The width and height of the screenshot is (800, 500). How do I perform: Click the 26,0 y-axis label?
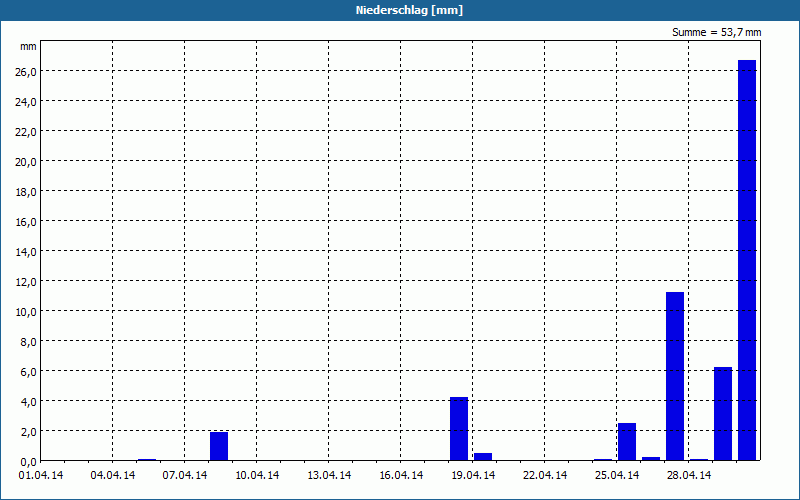tap(26, 72)
